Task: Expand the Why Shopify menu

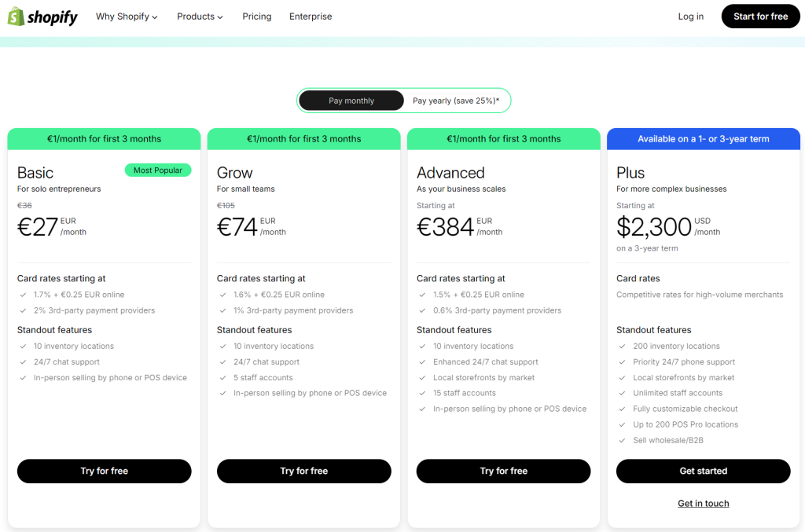Action: pyautogui.click(x=127, y=17)
